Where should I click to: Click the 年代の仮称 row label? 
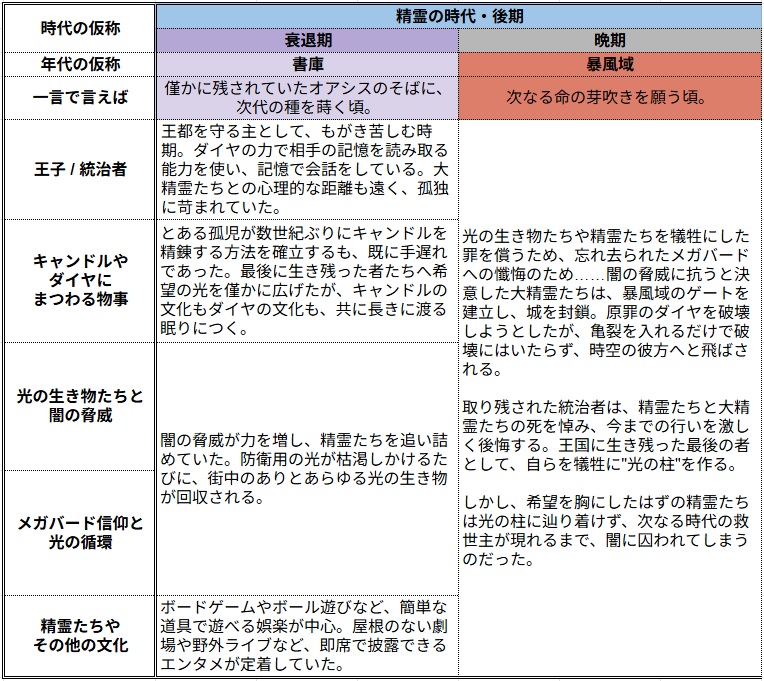[x=80, y=64]
